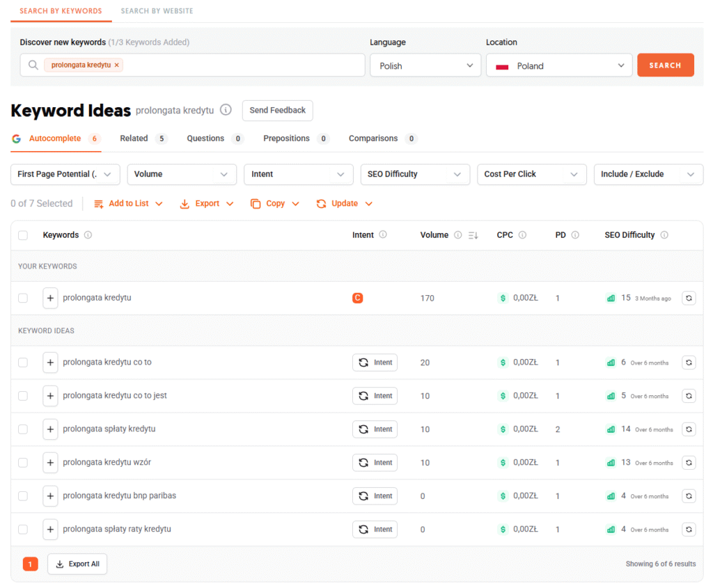Click the plus icon for prolongata kredytu wzór
Screen dimensions: 713x588
[50, 463]
